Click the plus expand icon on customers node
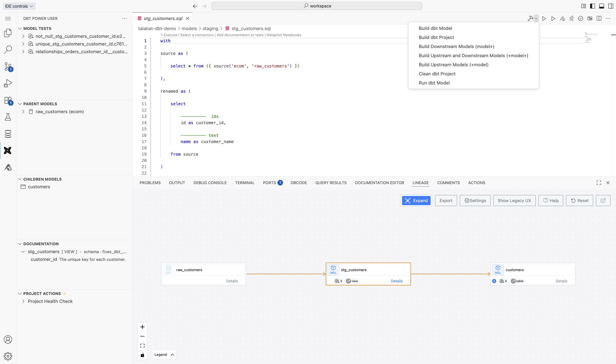The height and width of the screenshot is (364, 616). [x=494, y=281]
